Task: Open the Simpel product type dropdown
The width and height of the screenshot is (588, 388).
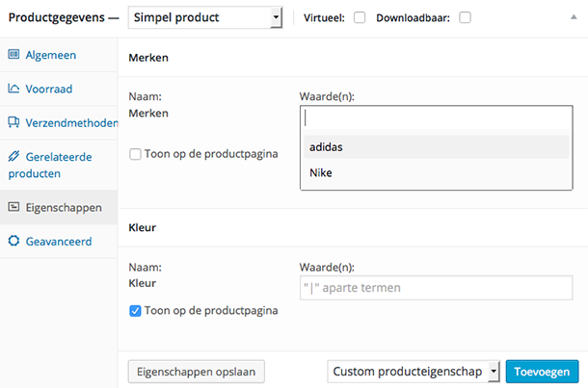Action: 205,17
